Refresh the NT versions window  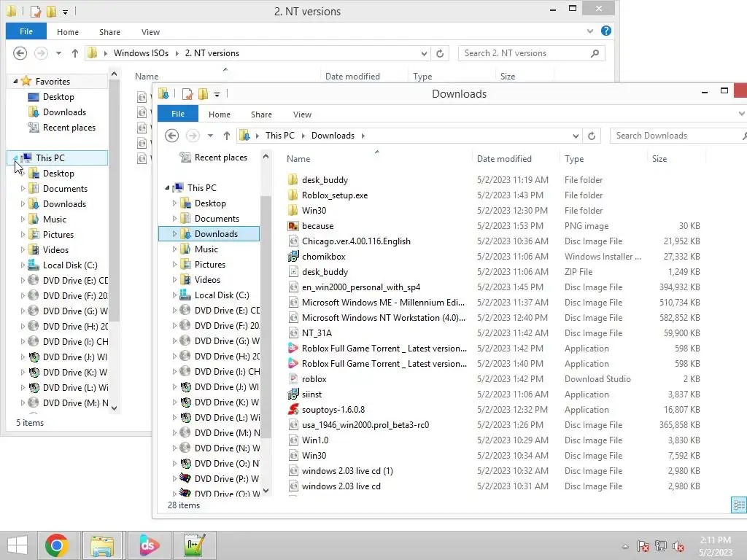[x=440, y=53]
